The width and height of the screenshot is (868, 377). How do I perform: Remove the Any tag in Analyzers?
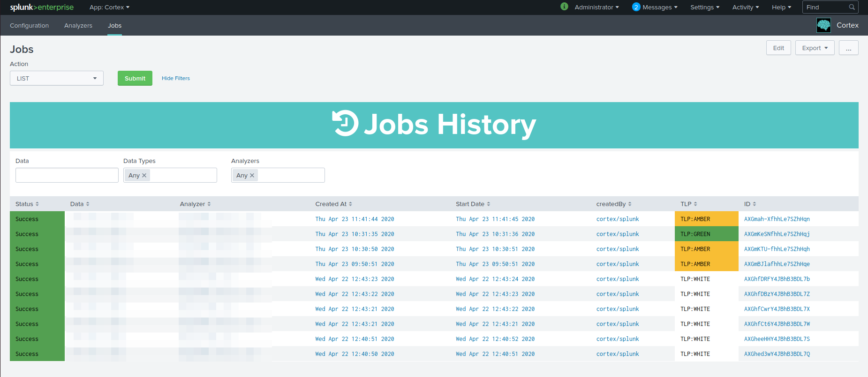tap(252, 175)
